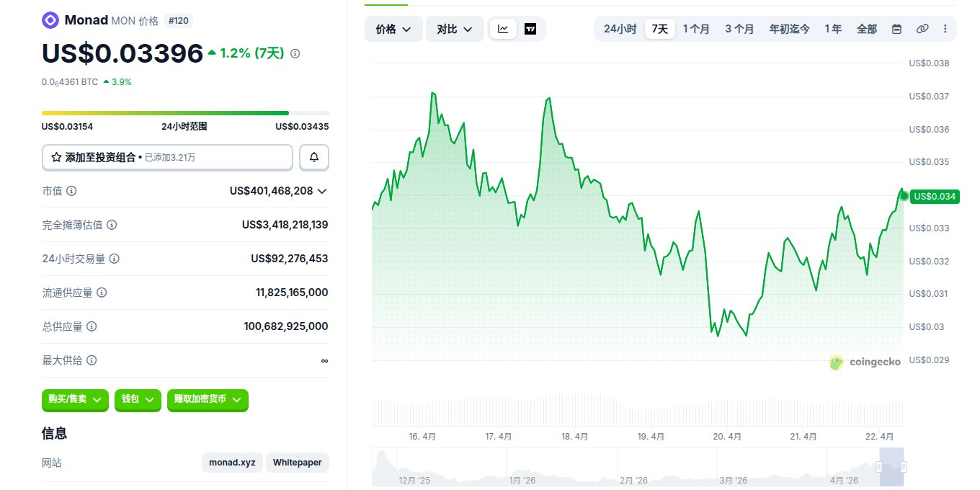Click the US$0.03396 price heading
This screenshot has width=980, height=490.
click(x=122, y=53)
